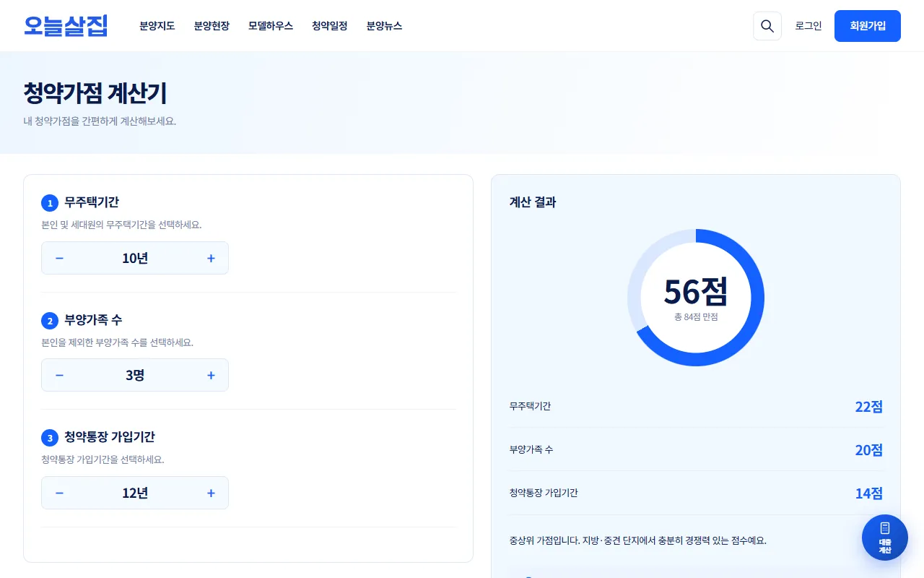Go to the 분양지도 menu
924x578 pixels.
point(157,26)
